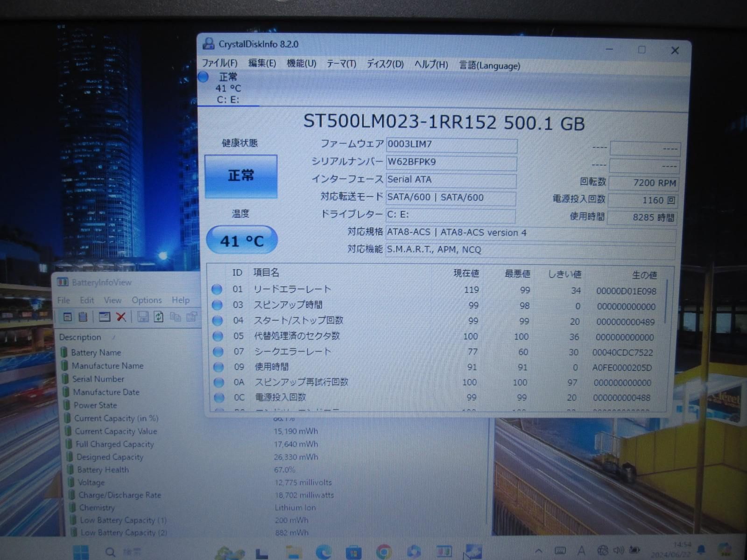
Task: Open the 機能(U) menu
Action: pyautogui.click(x=301, y=63)
